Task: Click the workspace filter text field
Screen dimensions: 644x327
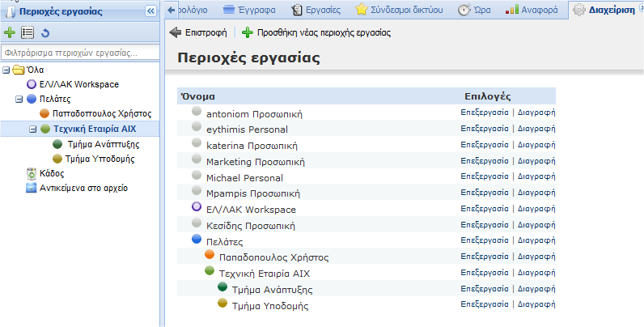Action: point(79,53)
